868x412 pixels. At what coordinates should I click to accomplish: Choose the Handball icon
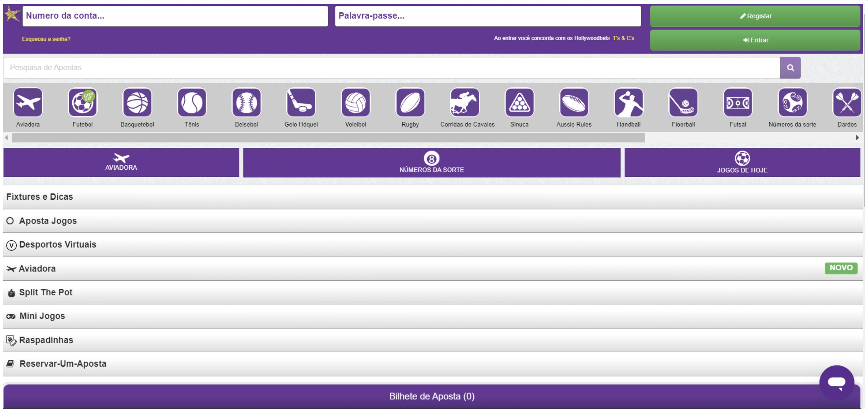pos(628,102)
